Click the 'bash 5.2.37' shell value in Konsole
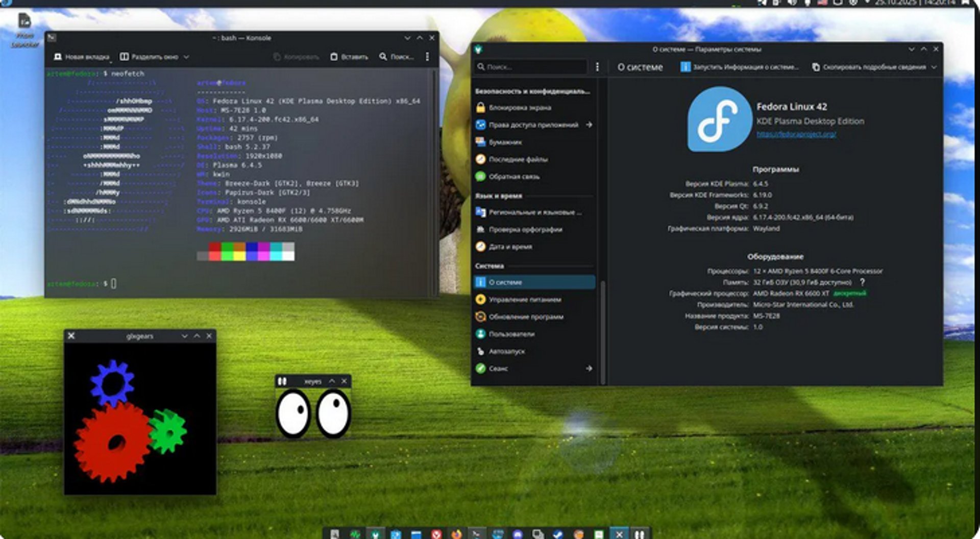 [248, 146]
